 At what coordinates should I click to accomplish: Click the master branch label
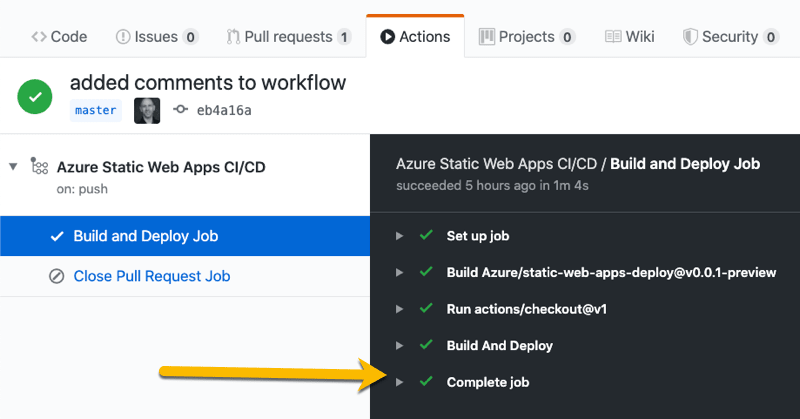95,110
